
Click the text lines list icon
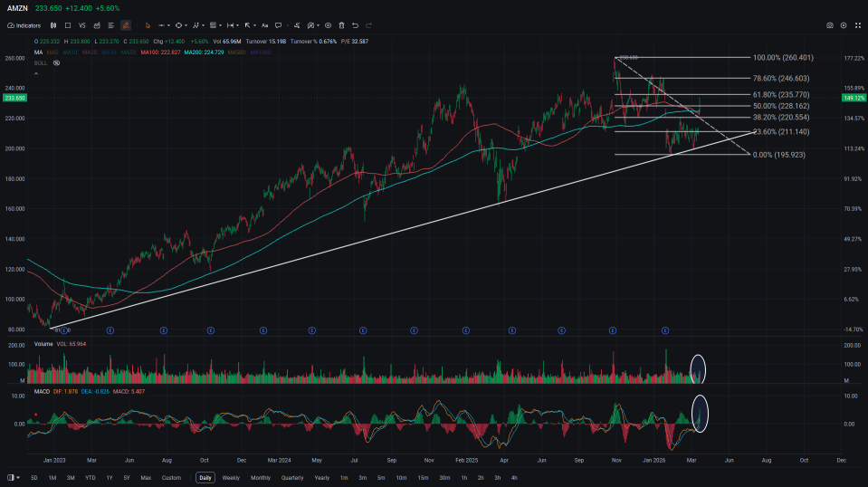point(111,25)
